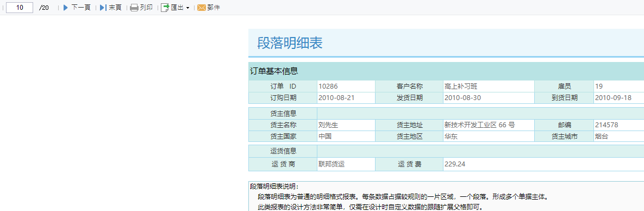Click the last page arrow icon
Screen dimensions: 644x211
103,8
